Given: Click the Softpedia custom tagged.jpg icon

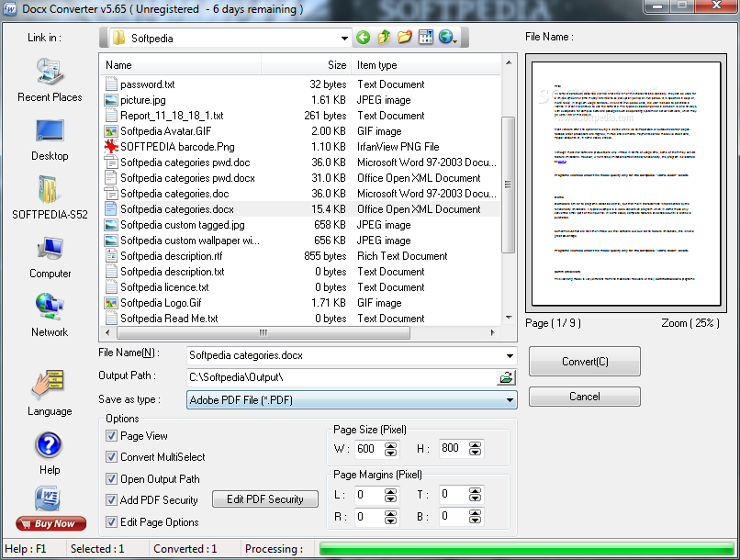Looking at the screenshot, I should (x=111, y=225).
